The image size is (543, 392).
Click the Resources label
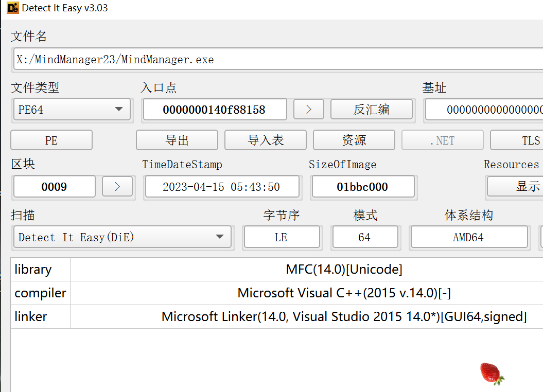tap(511, 164)
